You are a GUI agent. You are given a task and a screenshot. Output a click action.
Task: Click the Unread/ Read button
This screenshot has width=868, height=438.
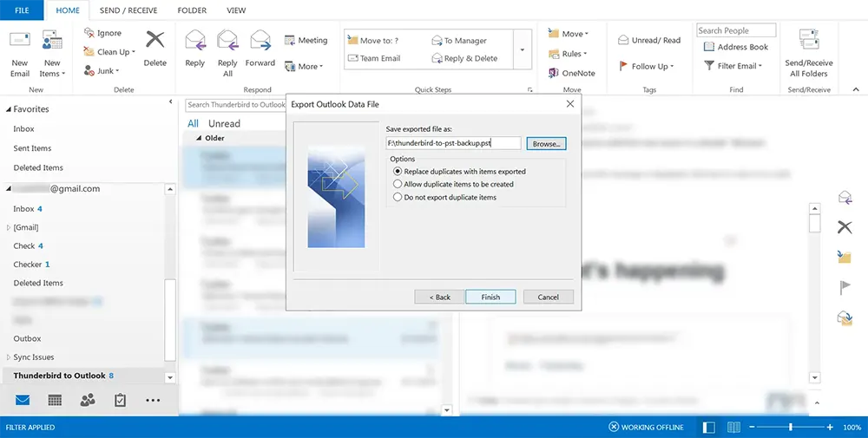(x=649, y=41)
